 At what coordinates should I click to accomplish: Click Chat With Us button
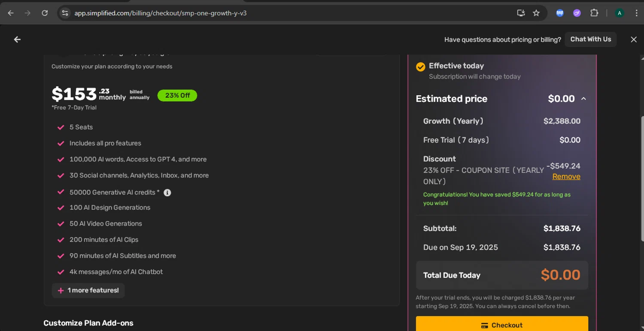tap(591, 39)
